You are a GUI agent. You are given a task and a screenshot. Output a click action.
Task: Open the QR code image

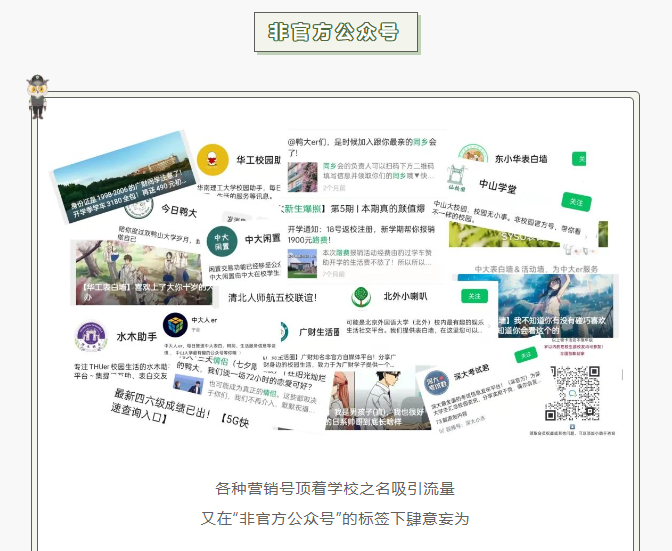(582, 393)
